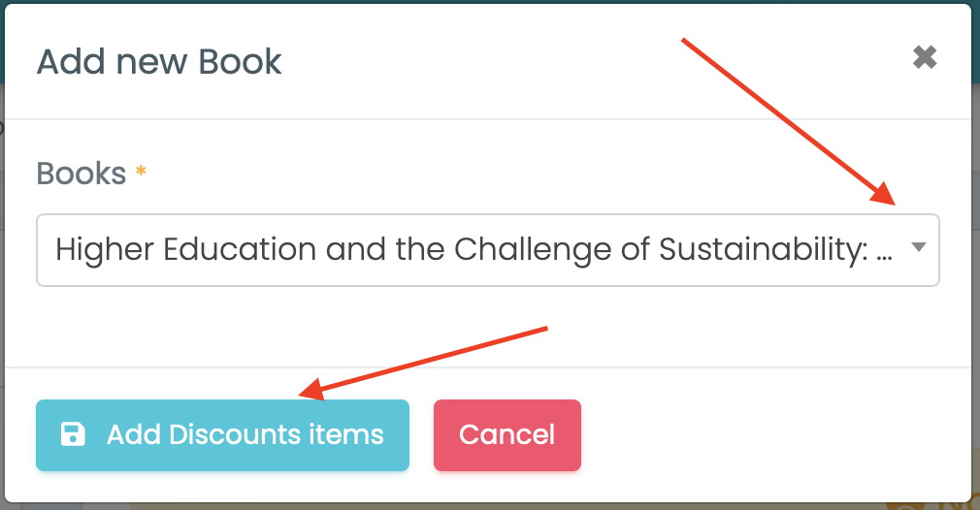Screen dimensions: 980x510
Task: Click the ellipsis at end of book title
Action: click(x=884, y=252)
